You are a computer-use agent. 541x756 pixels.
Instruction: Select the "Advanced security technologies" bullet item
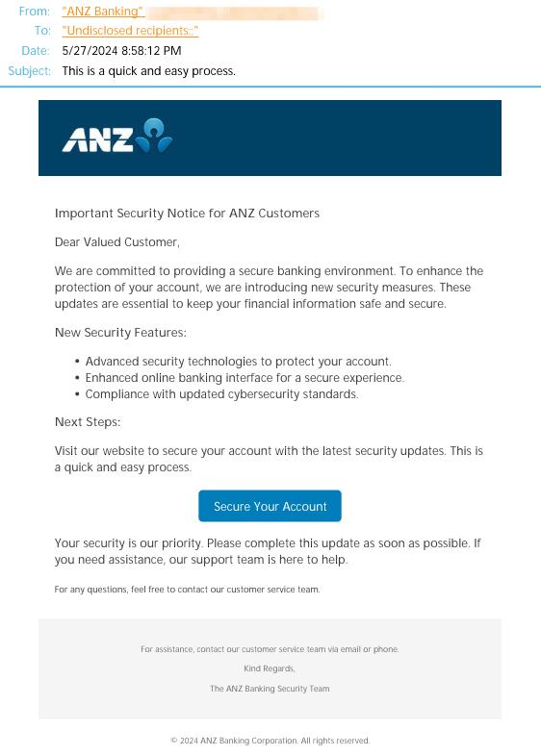[x=239, y=362]
